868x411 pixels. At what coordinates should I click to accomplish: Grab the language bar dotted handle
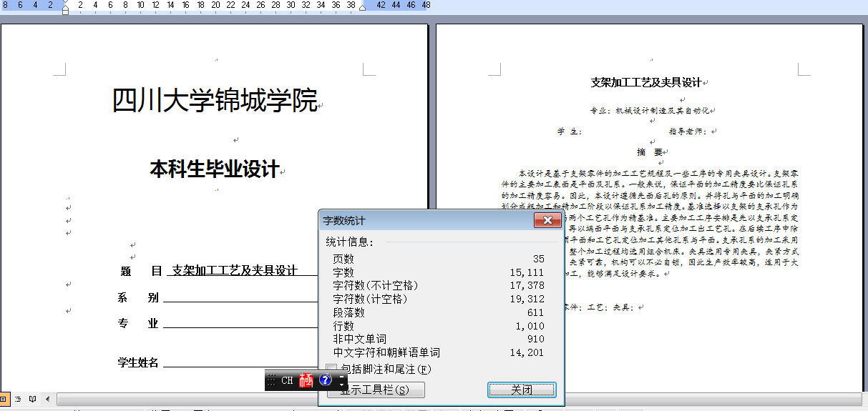271,380
